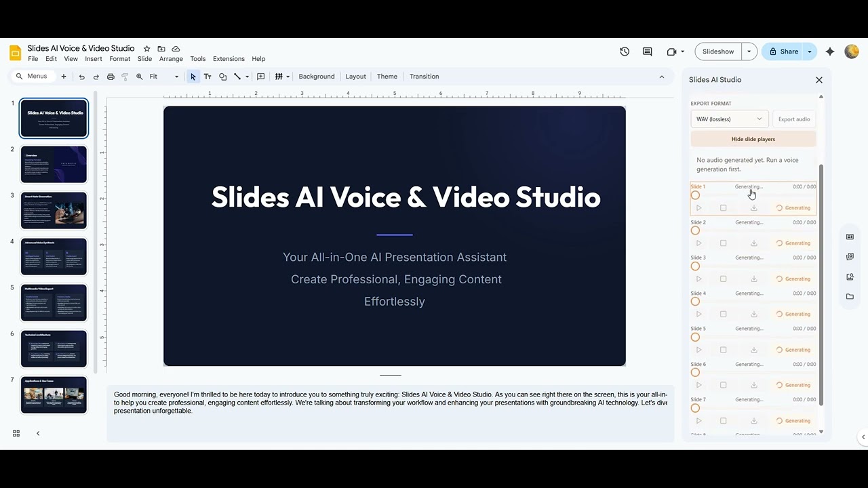868x488 pixels.
Task: Click the insert placeholder grid icon
Action: (x=279, y=77)
